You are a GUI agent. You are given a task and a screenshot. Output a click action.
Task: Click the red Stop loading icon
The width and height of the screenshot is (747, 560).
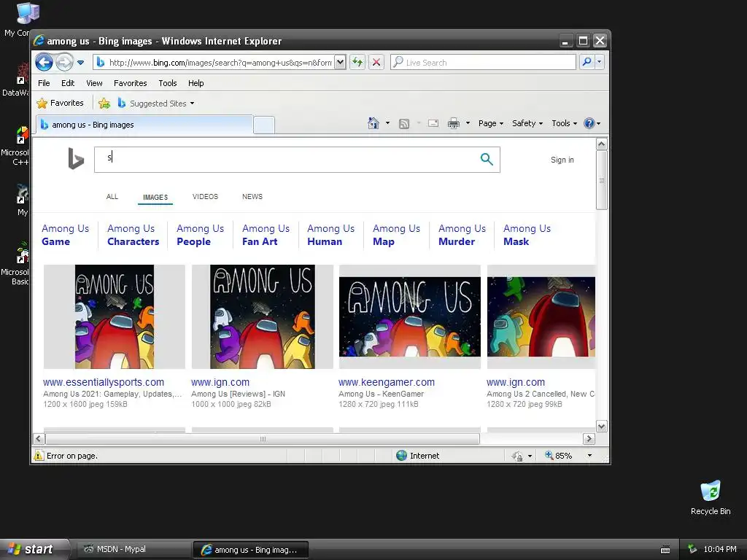click(x=376, y=63)
